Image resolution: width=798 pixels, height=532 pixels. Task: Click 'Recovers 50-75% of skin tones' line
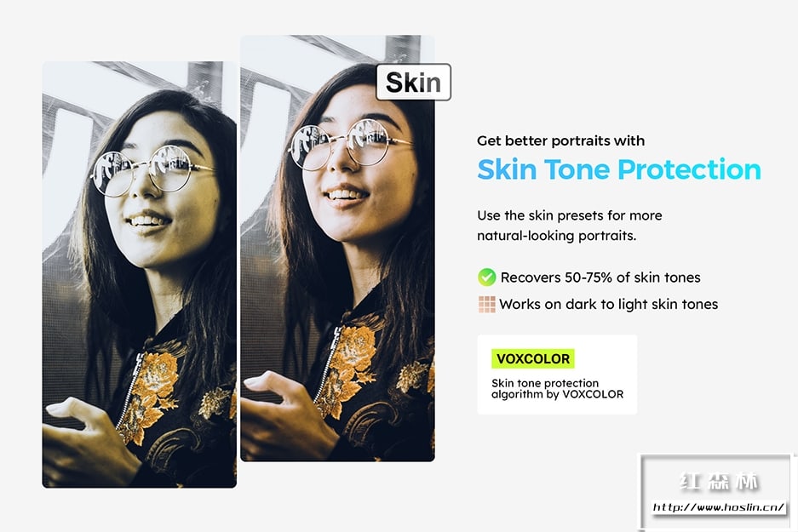pyautogui.click(x=600, y=277)
